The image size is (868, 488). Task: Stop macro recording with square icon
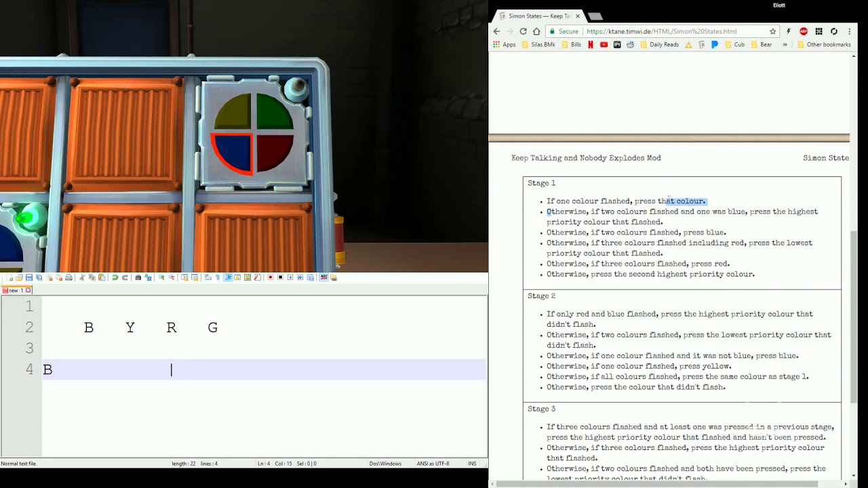281,277
